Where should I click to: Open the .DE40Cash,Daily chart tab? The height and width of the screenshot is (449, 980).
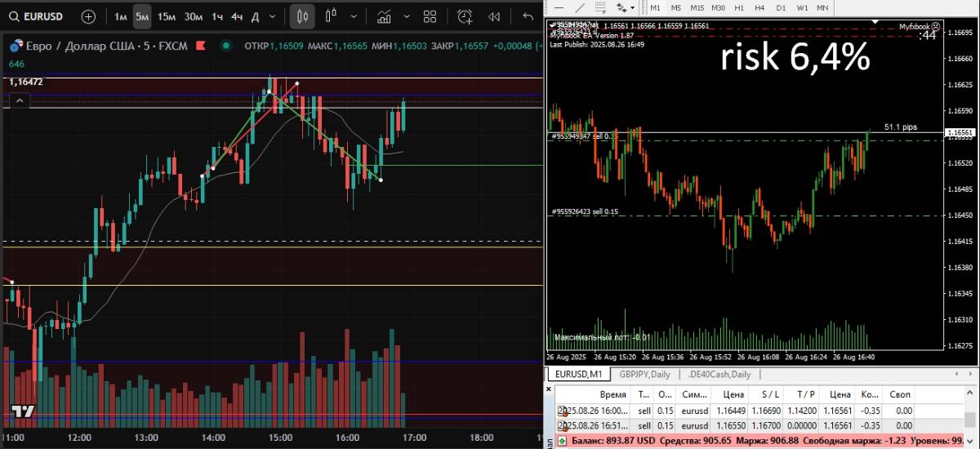click(719, 374)
